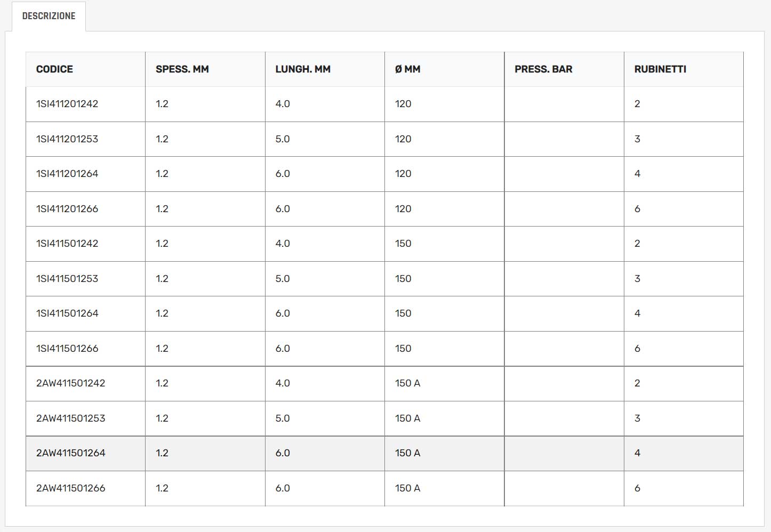Image resolution: width=771 pixels, height=532 pixels.
Task: Select product code 1SI411201253
Action: 67,139
